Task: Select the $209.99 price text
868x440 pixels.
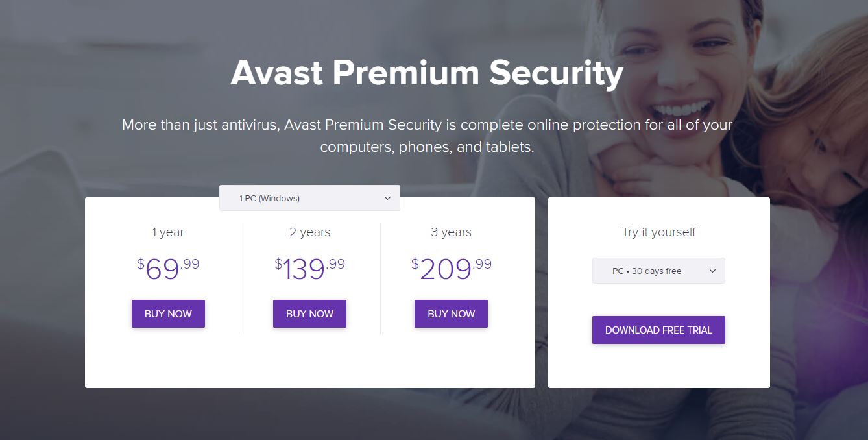Action: click(451, 267)
